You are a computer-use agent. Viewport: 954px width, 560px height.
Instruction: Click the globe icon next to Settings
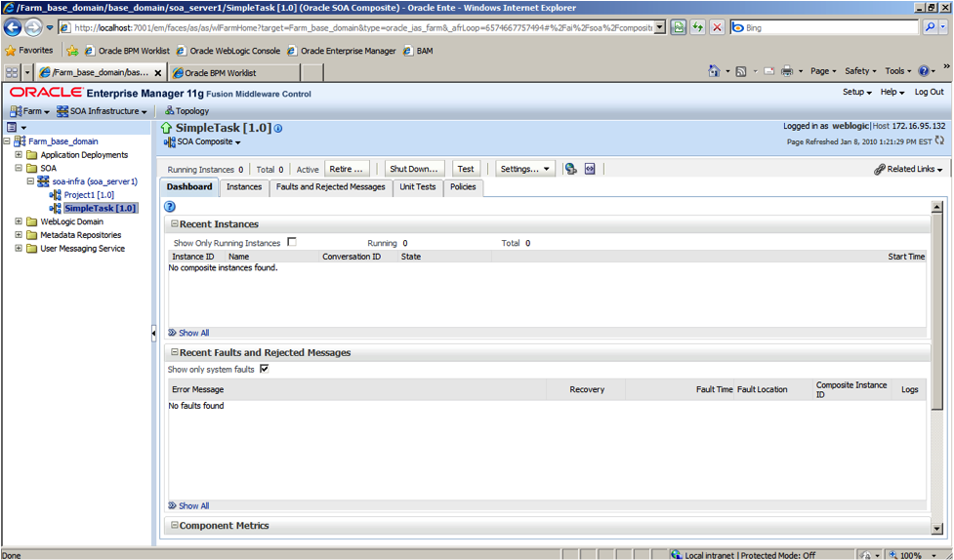[570, 169]
